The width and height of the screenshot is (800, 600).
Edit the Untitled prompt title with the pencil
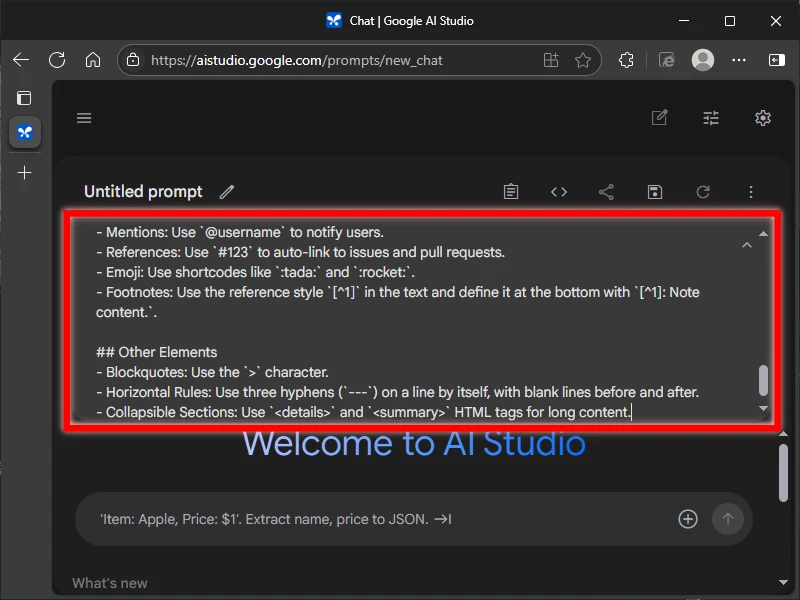pos(227,192)
